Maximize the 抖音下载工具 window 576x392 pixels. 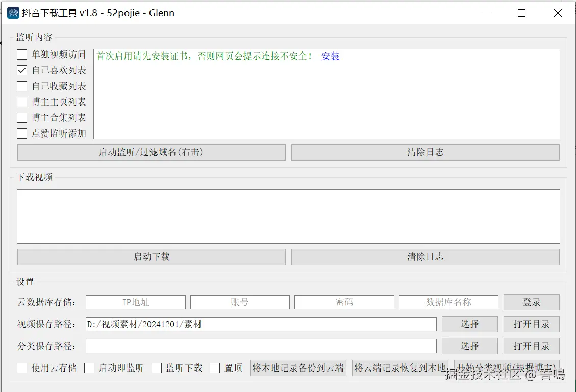(521, 13)
